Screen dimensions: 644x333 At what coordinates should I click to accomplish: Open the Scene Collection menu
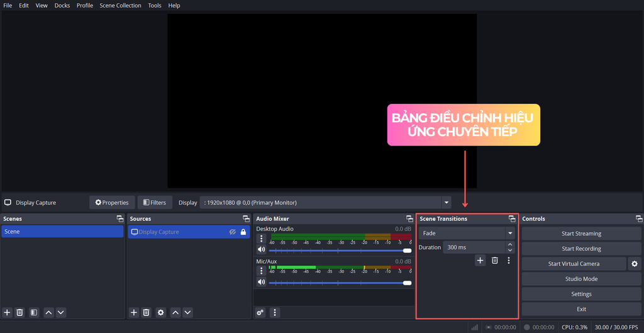coord(120,5)
